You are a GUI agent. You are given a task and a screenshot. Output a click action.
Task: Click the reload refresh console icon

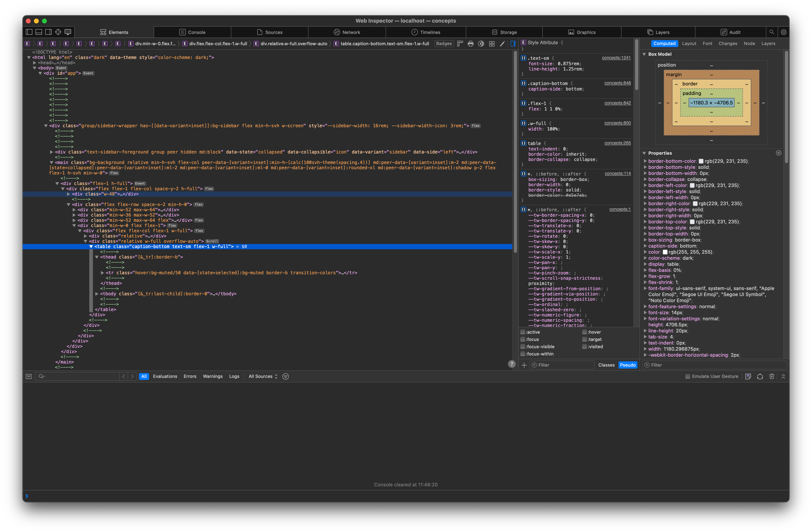point(760,376)
